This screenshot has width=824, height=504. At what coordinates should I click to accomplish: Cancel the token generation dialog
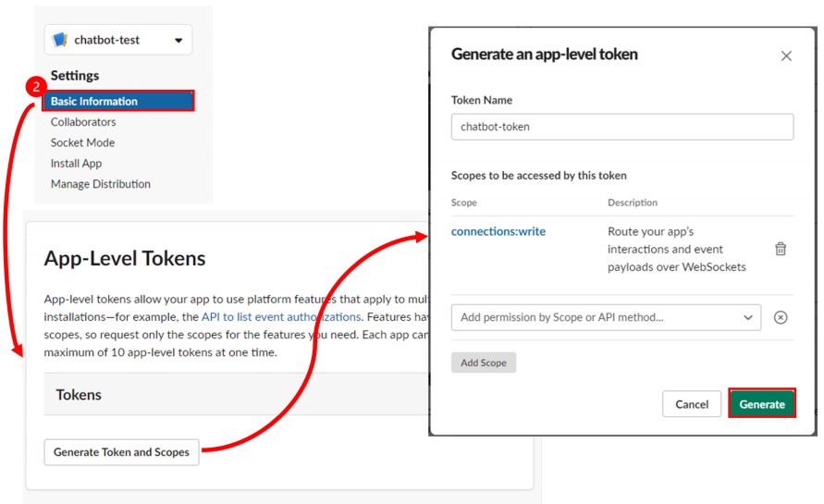692,404
